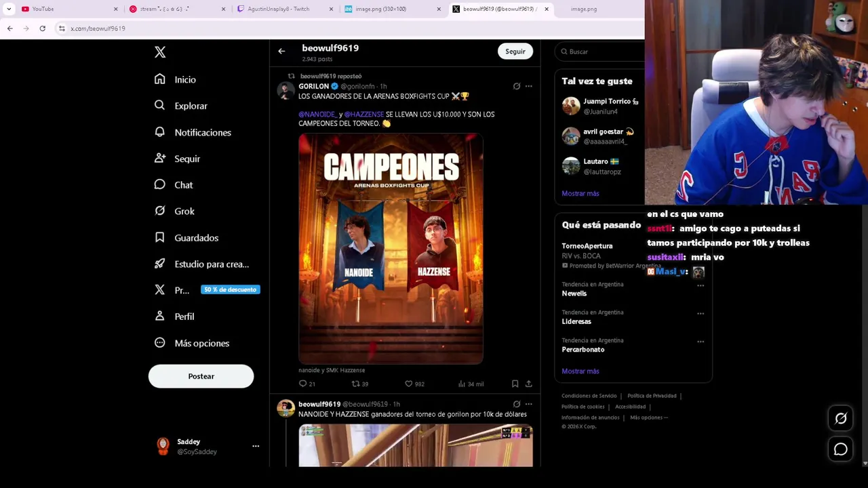Open floating messages chat button
Screen dimensions: 868x488
point(841,449)
